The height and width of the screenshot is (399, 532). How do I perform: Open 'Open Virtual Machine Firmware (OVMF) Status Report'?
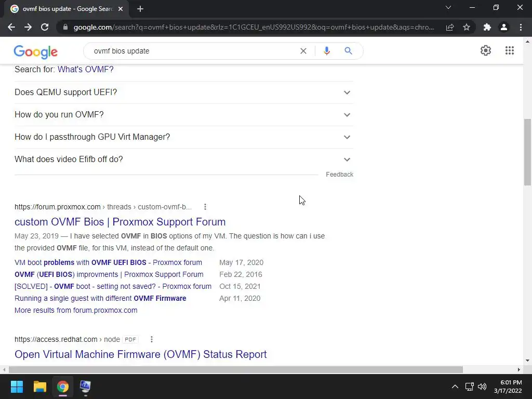(x=140, y=354)
